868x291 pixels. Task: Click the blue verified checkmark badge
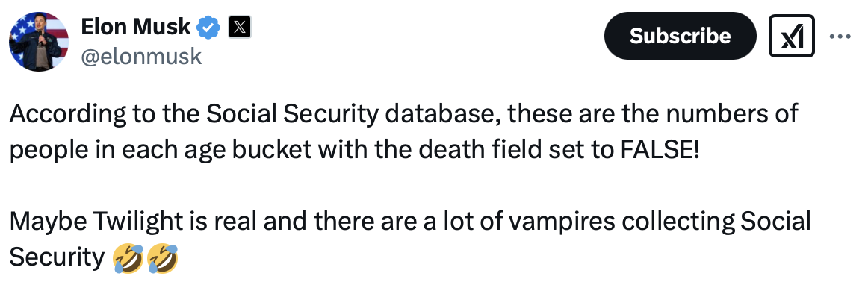[209, 27]
